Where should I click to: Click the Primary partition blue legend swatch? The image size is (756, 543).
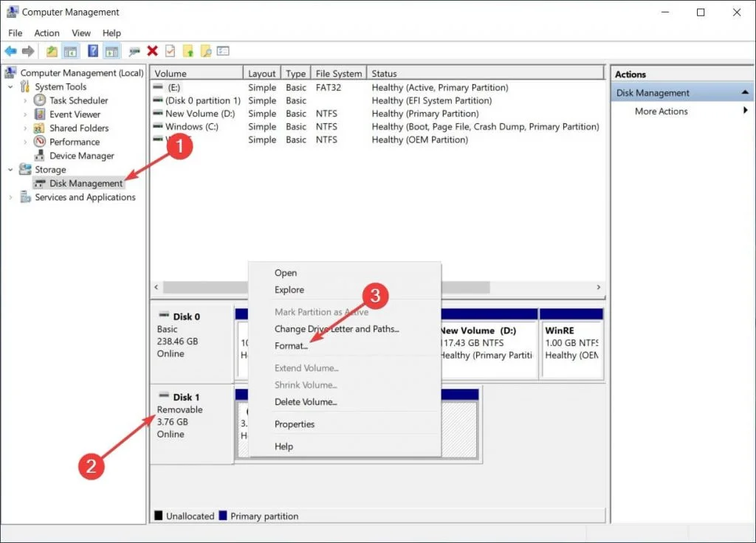[x=223, y=516]
